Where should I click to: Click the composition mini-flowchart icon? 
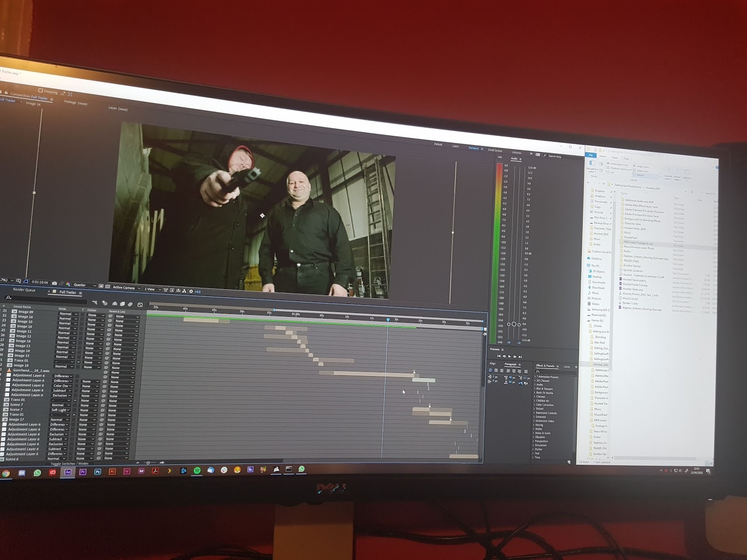click(x=95, y=302)
